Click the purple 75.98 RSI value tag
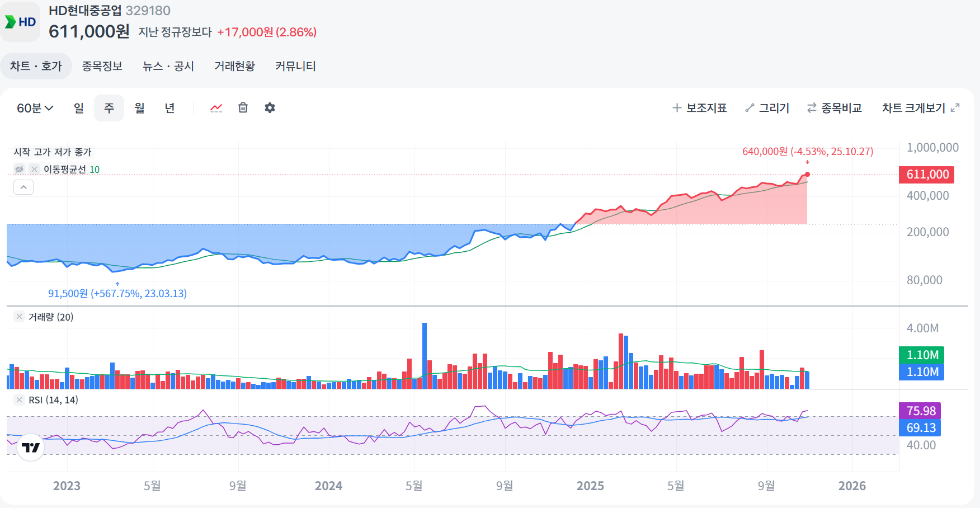This screenshot has width=980, height=508. tap(920, 411)
